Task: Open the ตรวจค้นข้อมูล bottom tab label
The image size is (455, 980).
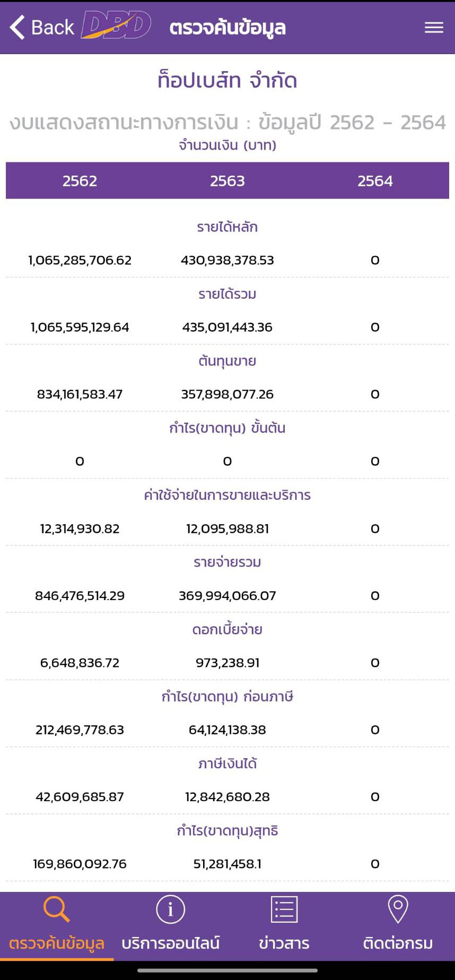Action: click(x=57, y=943)
